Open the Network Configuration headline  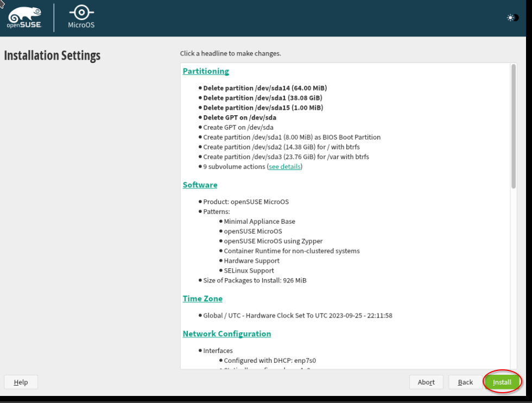(227, 333)
